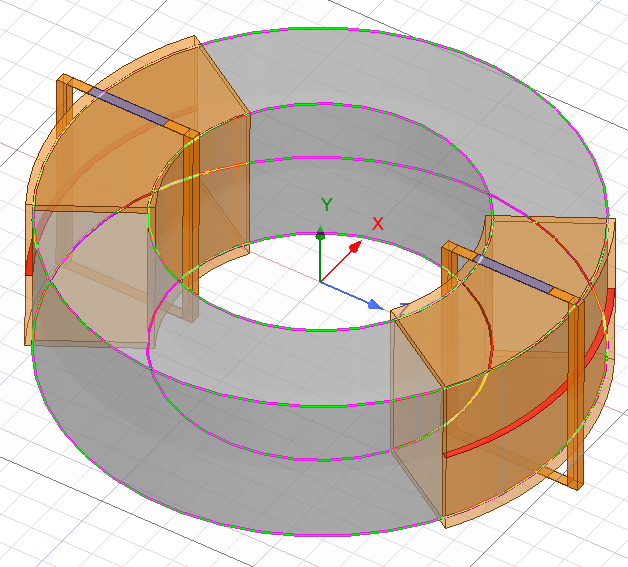Click the "X" axis label
This screenshot has width=628, height=567.
378,223
